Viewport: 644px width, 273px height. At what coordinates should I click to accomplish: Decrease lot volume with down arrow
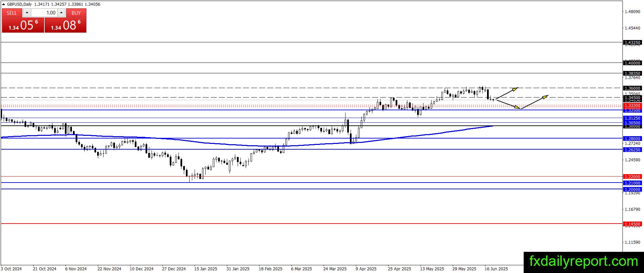27,13
